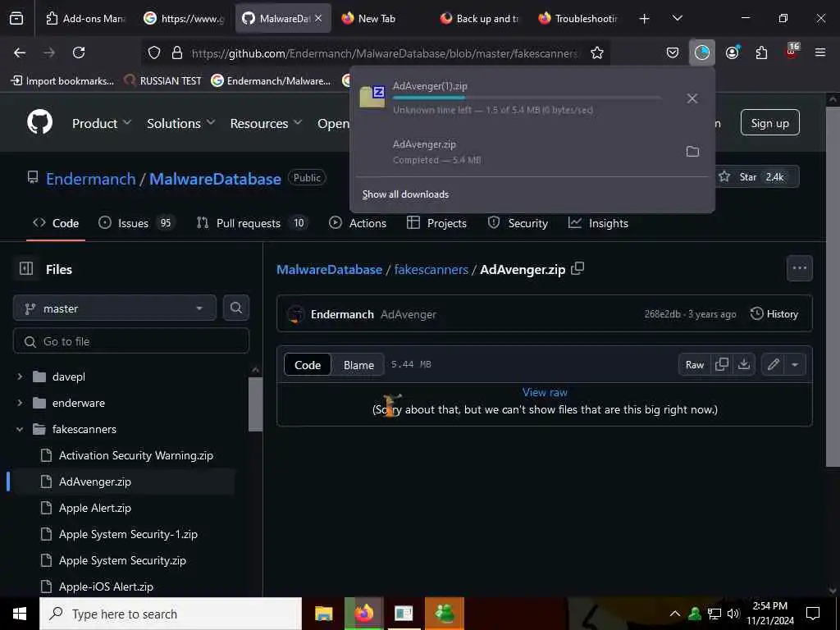Star the repository
840x630 pixels.
tap(755, 177)
